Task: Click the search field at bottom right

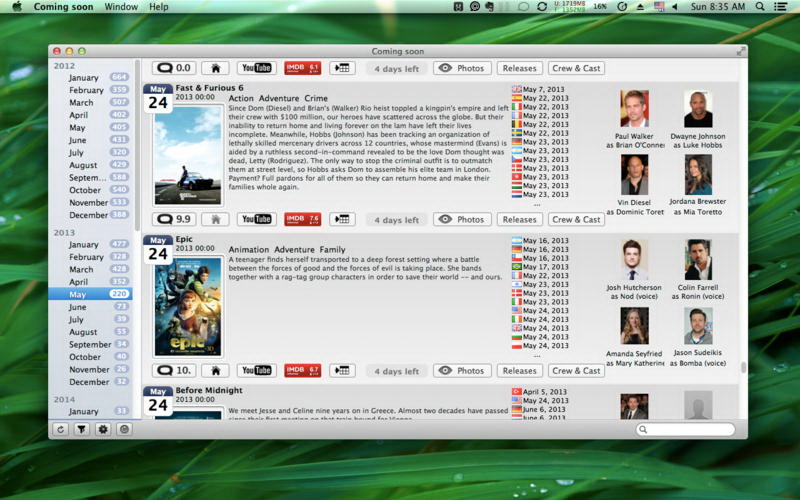Action: click(x=690, y=430)
